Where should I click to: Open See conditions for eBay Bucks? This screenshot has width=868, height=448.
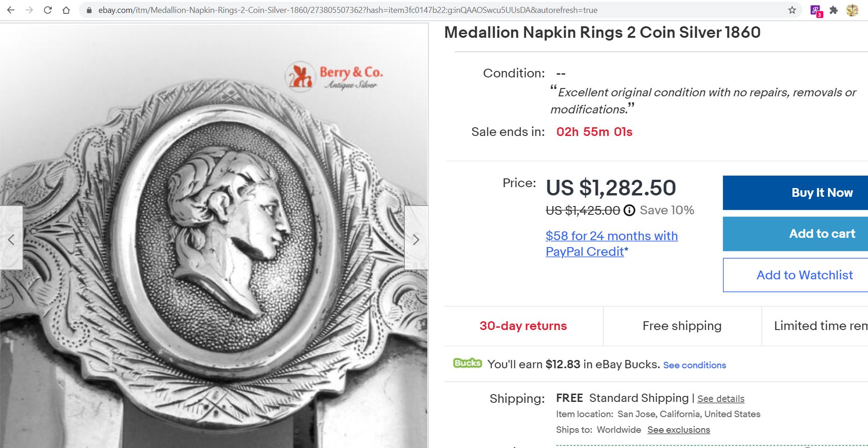pyautogui.click(x=694, y=365)
